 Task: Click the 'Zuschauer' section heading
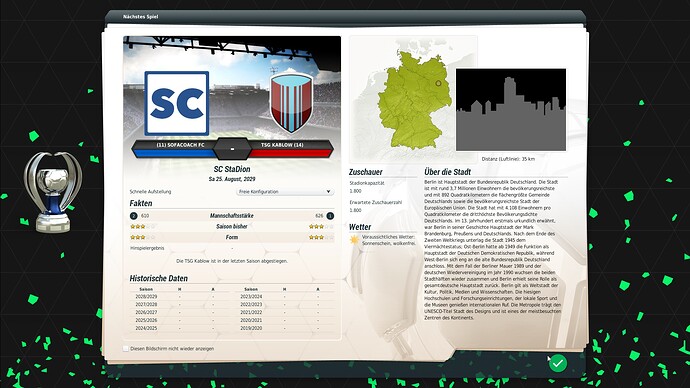coord(366,172)
